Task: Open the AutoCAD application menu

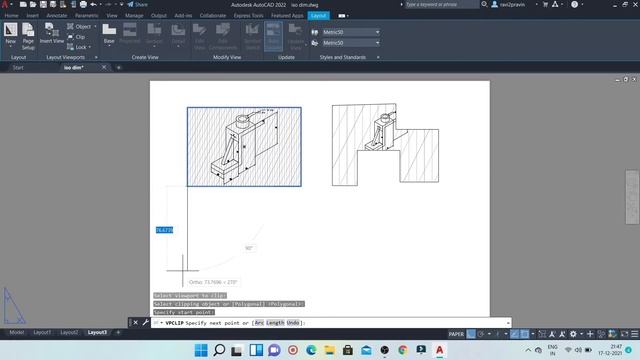Action: pos(5,4)
